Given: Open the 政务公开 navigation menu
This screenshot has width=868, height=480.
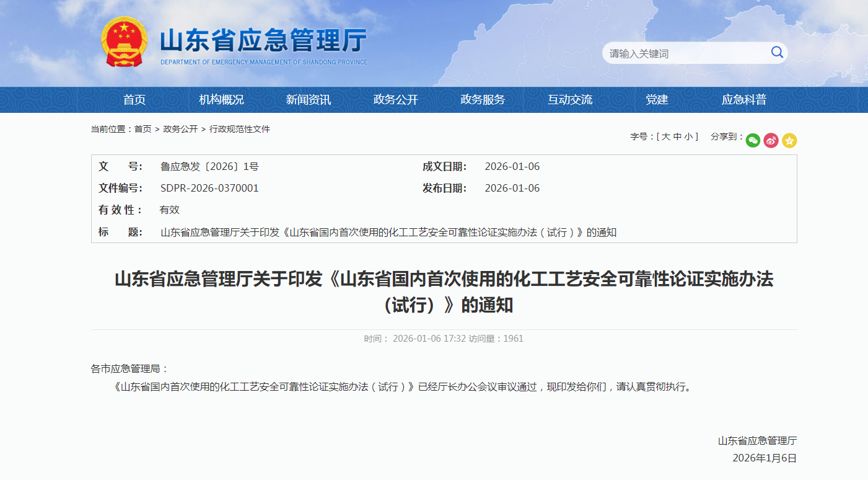Looking at the screenshot, I should 396,100.
